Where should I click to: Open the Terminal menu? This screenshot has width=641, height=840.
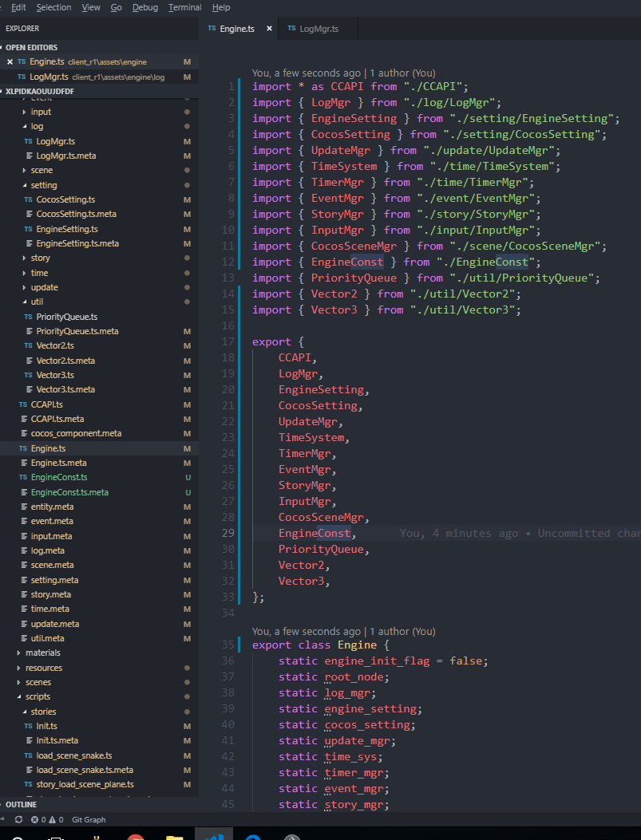pos(184,7)
